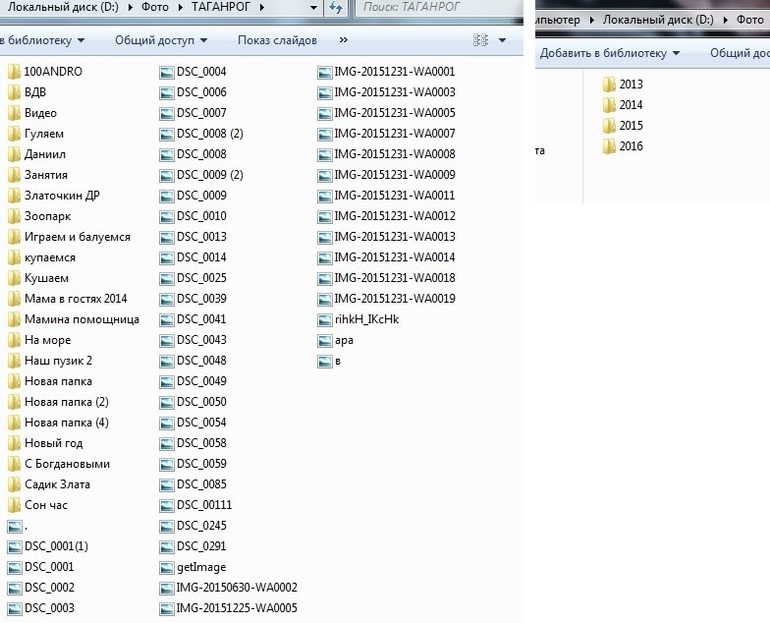Expand the Общий доступ dropdown menu
Image resolution: width=770 pixels, height=623 pixels.
[161, 40]
